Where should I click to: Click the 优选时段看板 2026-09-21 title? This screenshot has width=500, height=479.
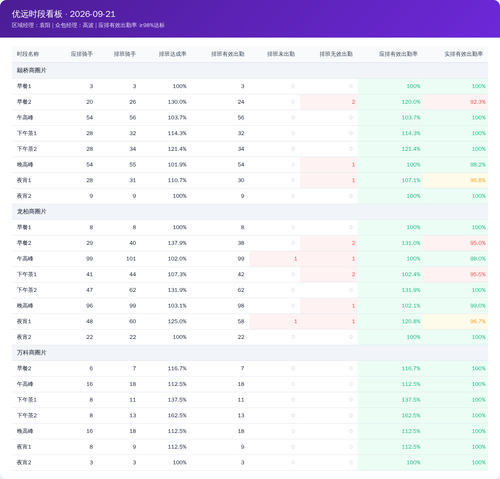64,14
